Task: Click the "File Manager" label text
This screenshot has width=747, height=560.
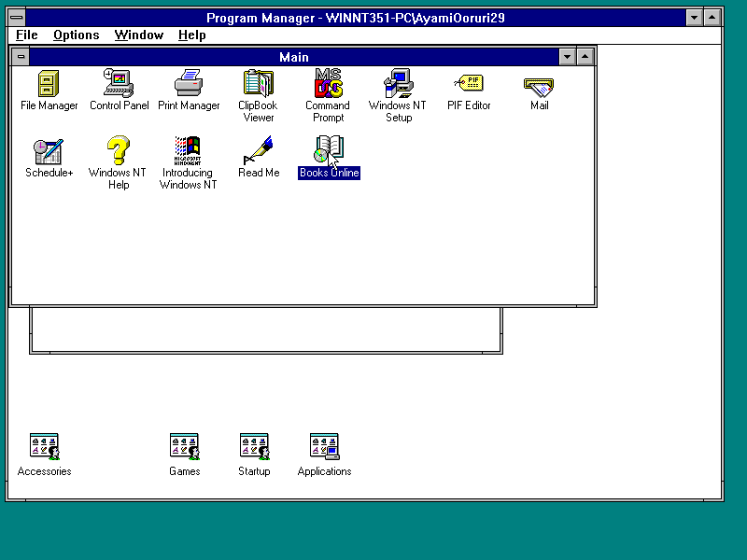Action: pyautogui.click(x=49, y=105)
